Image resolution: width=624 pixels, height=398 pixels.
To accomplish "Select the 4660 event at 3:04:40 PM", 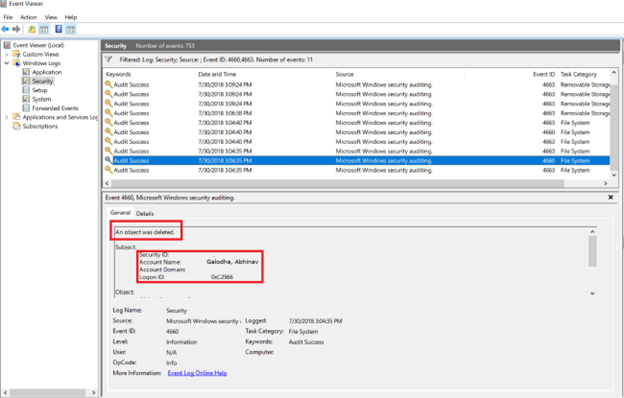I will pyautogui.click(x=356, y=132).
